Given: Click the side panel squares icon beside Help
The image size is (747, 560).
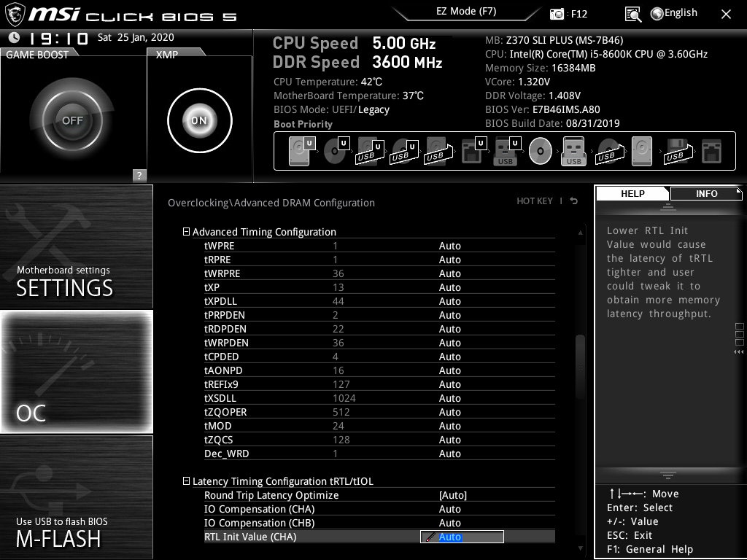Looking at the screenshot, I should coord(740,334).
